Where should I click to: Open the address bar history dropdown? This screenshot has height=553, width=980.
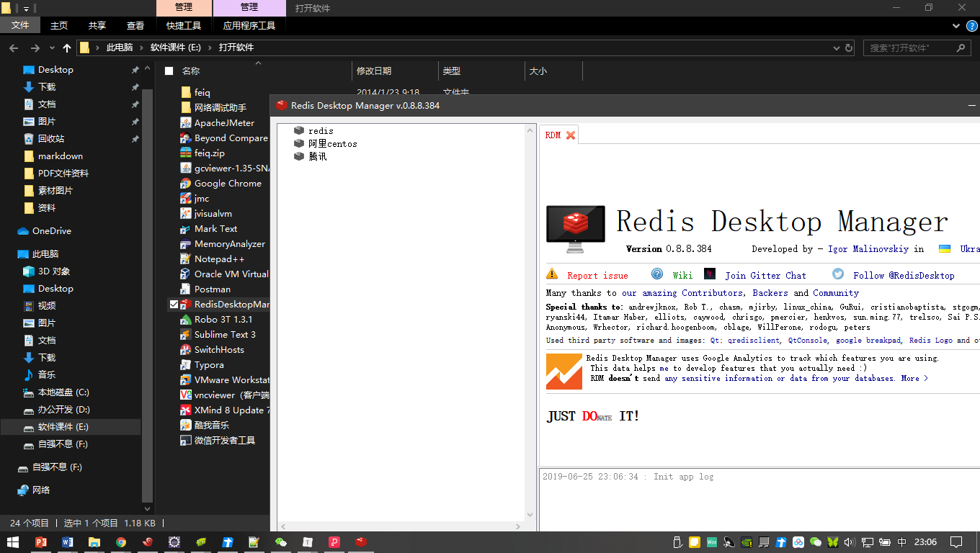coord(836,48)
